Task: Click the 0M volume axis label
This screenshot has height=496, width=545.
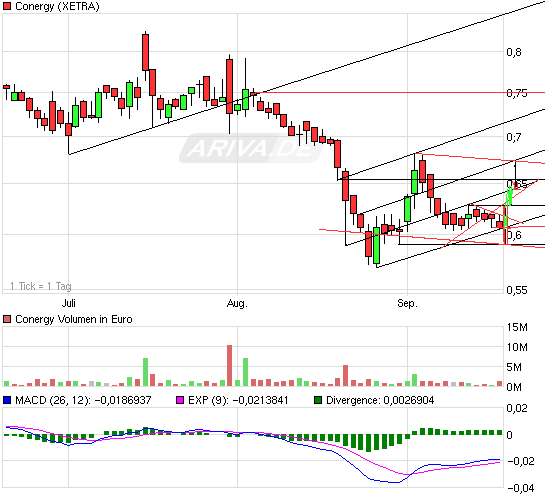Action: (514, 387)
